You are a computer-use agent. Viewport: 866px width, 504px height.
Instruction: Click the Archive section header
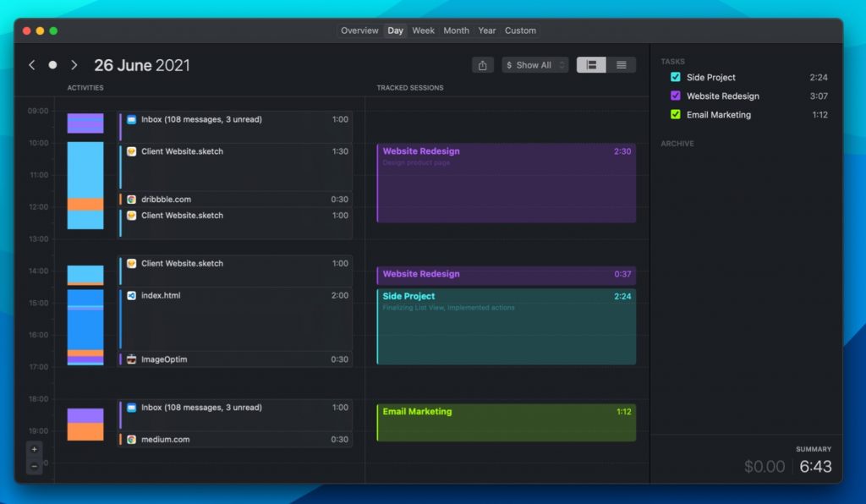click(677, 144)
